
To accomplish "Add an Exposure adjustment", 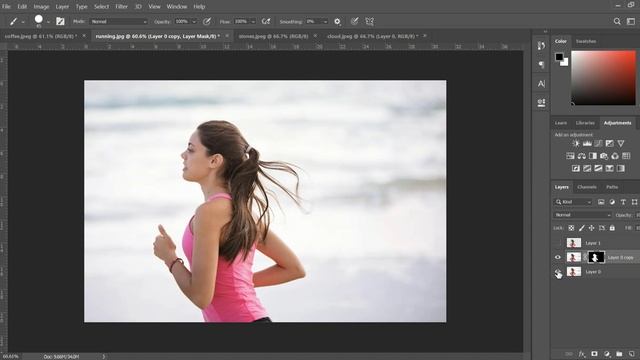I will [609, 144].
